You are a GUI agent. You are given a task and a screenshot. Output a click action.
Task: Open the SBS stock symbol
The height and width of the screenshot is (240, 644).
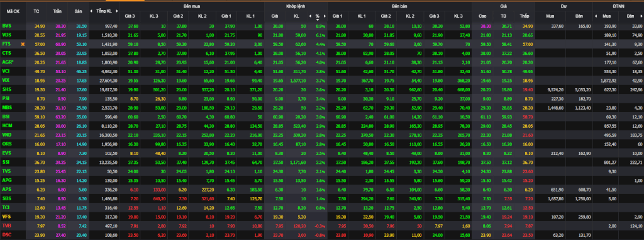6,198
